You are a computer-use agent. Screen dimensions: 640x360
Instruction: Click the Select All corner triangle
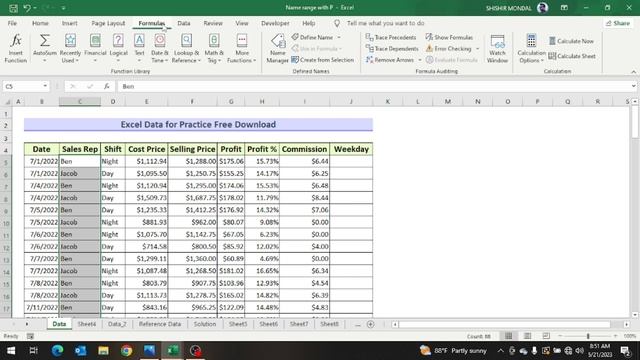click(x=7, y=102)
